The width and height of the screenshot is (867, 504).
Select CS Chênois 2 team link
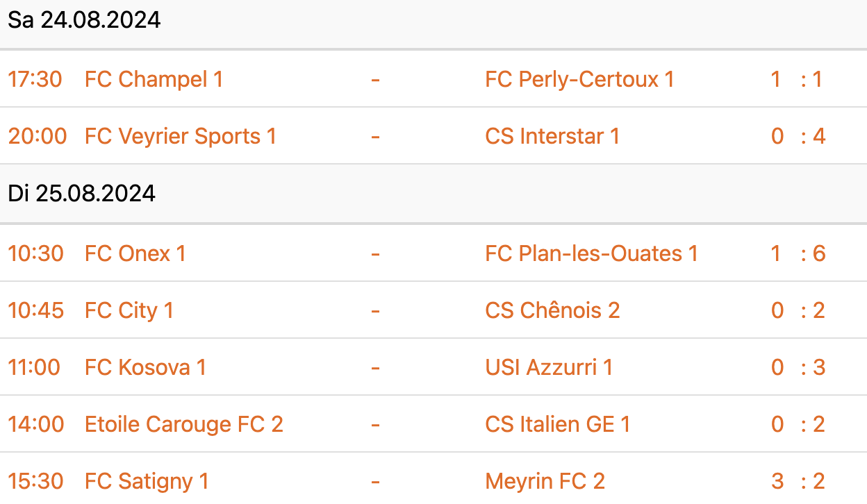pyautogui.click(x=552, y=310)
